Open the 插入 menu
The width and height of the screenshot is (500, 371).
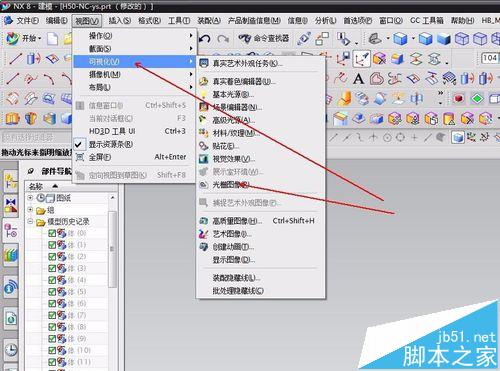119,21
